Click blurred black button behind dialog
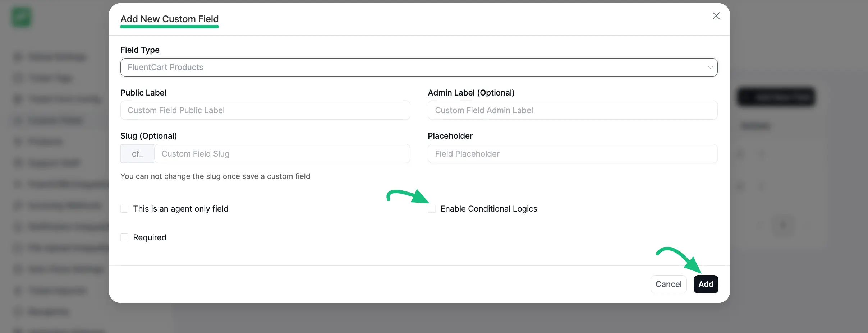868x333 pixels. click(776, 97)
